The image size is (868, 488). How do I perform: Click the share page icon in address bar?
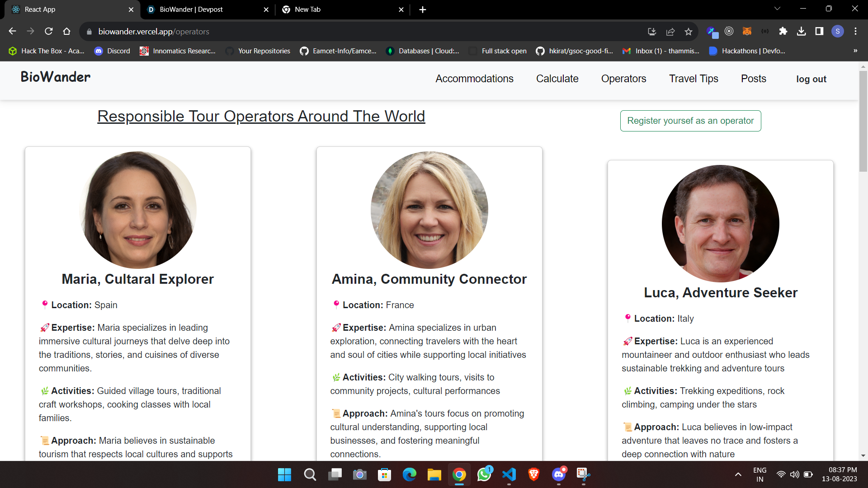pos(670,31)
